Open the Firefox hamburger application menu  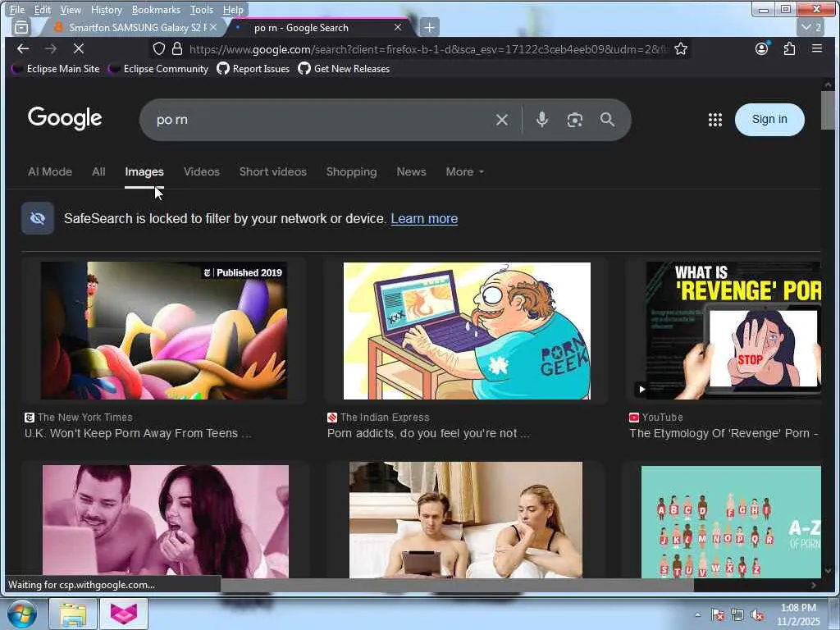tap(817, 48)
